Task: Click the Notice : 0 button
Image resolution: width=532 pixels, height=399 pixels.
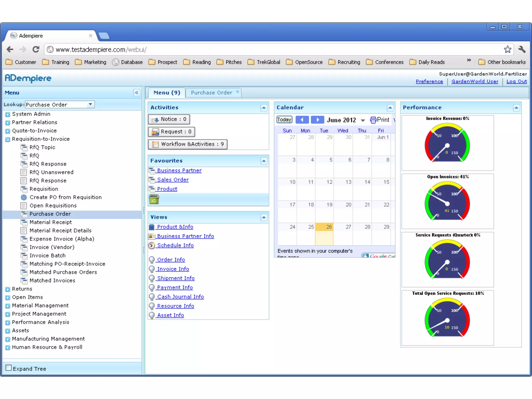Action: pos(169,119)
